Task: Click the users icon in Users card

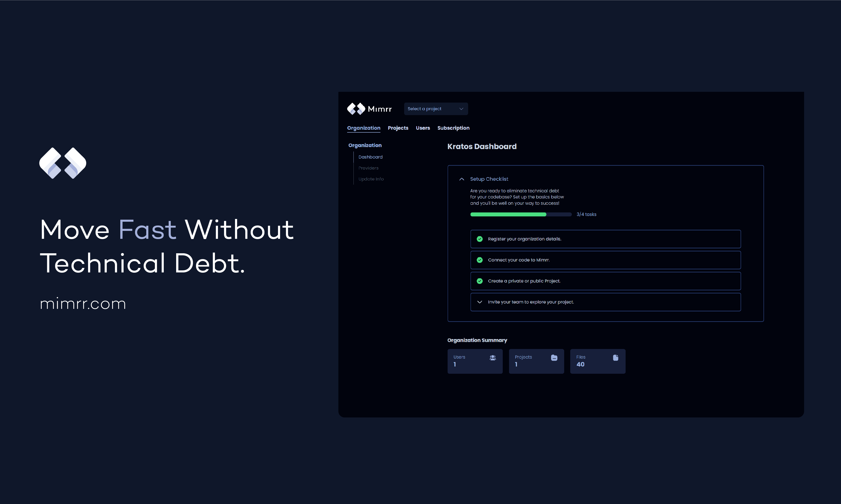Action: [x=492, y=358]
